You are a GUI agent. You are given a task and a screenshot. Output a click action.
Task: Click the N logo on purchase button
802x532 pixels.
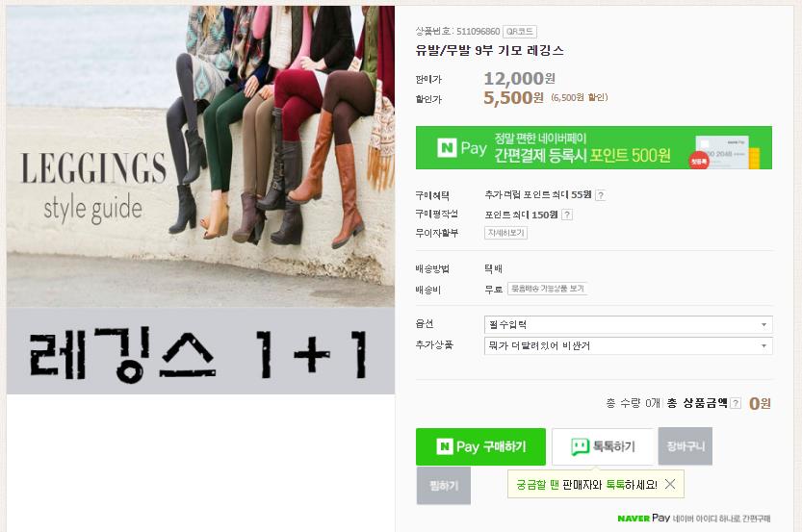[x=445, y=446]
